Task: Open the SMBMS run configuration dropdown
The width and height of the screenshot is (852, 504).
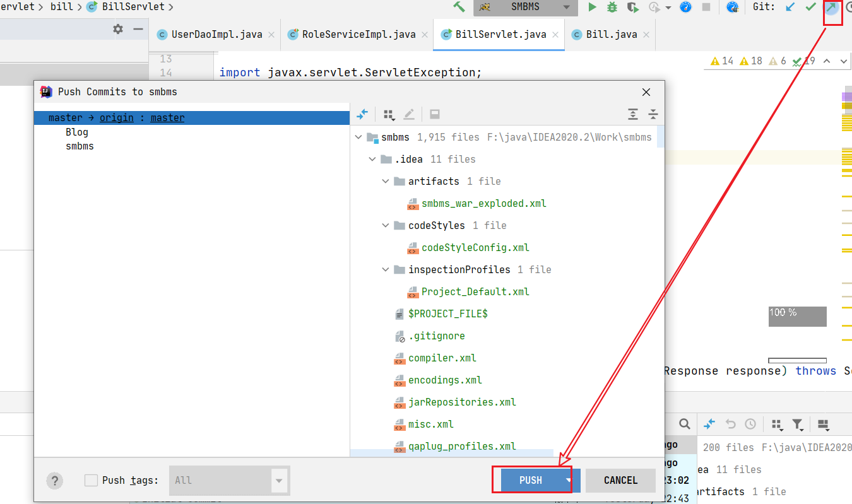Action: click(x=566, y=7)
